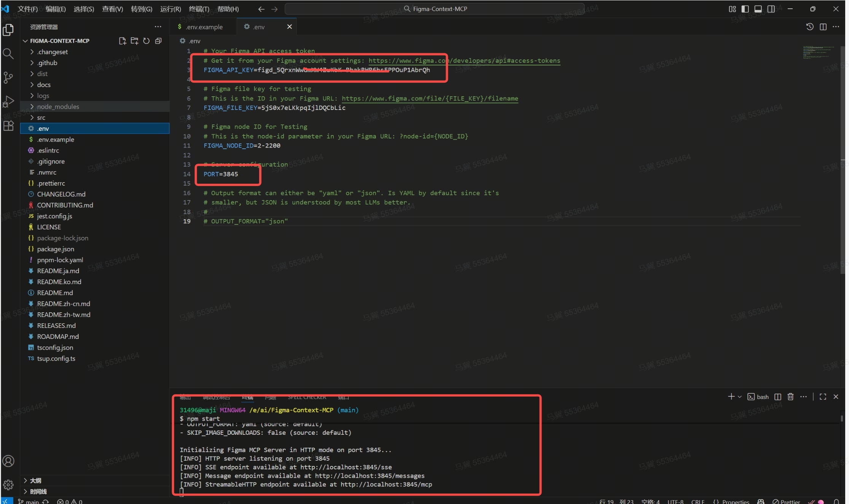Open the Extensions view
The height and width of the screenshot is (504, 849).
(x=8, y=126)
